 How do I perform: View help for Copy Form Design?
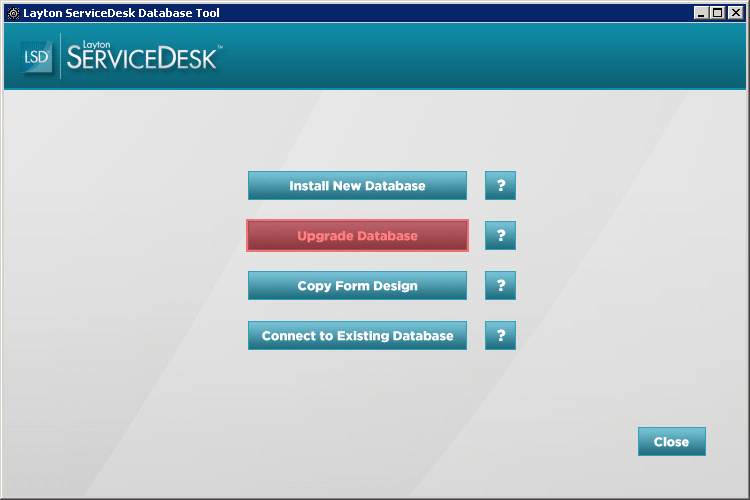coord(500,286)
